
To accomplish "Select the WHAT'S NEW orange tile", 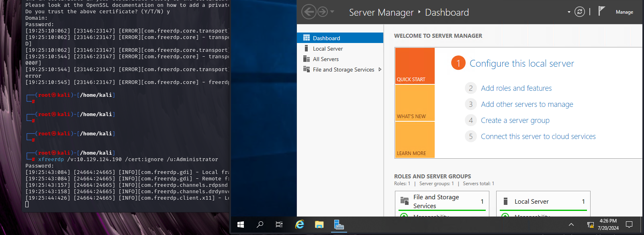I will click(x=415, y=103).
